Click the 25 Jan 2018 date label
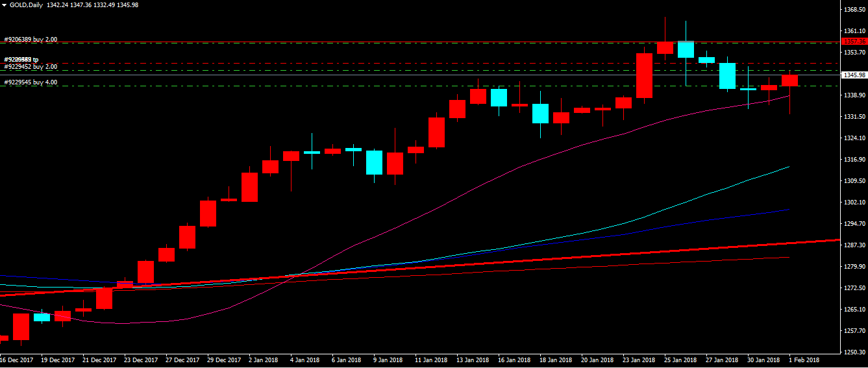 coord(681,360)
